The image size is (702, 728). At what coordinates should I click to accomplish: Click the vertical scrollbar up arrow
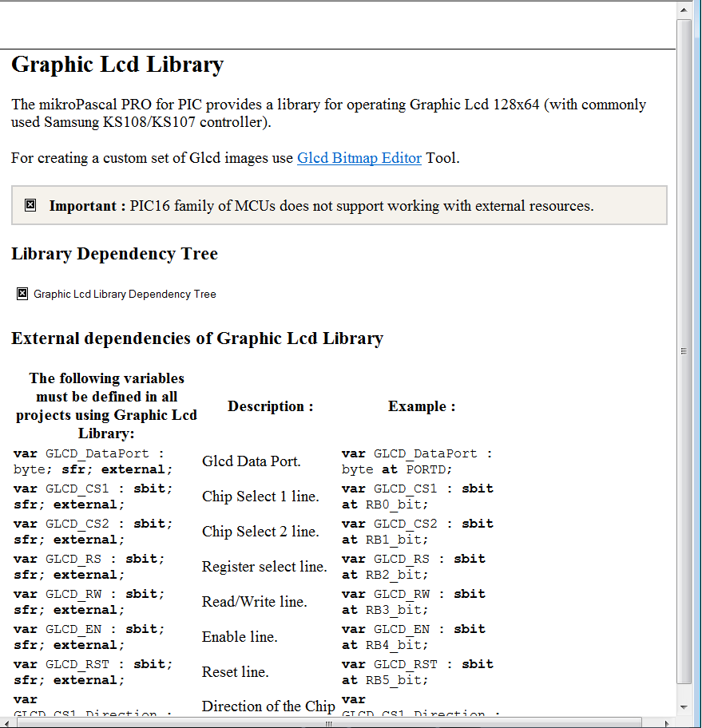[684, 10]
